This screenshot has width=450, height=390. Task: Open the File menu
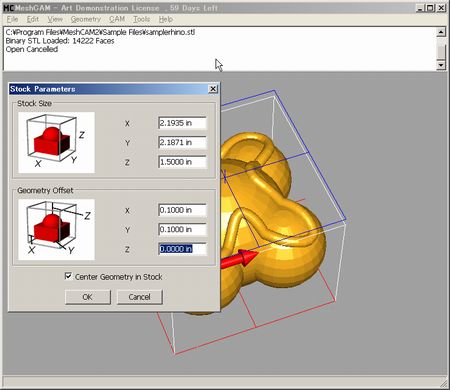click(12, 19)
